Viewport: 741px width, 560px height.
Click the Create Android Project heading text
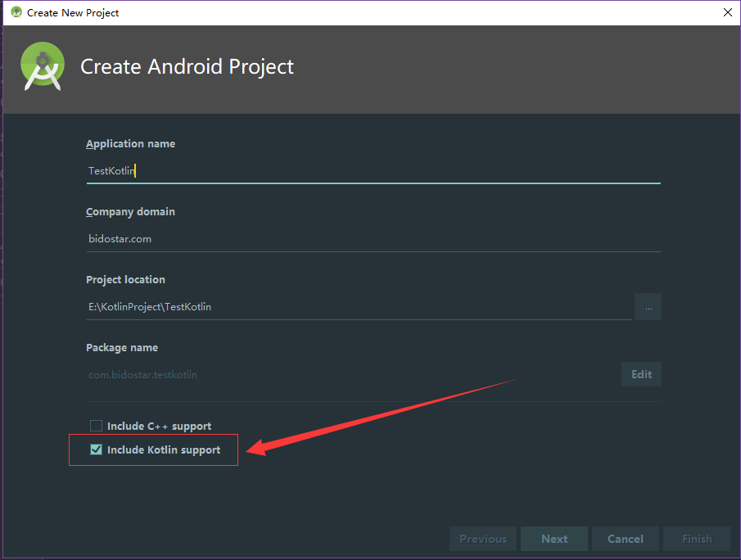click(x=187, y=67)
